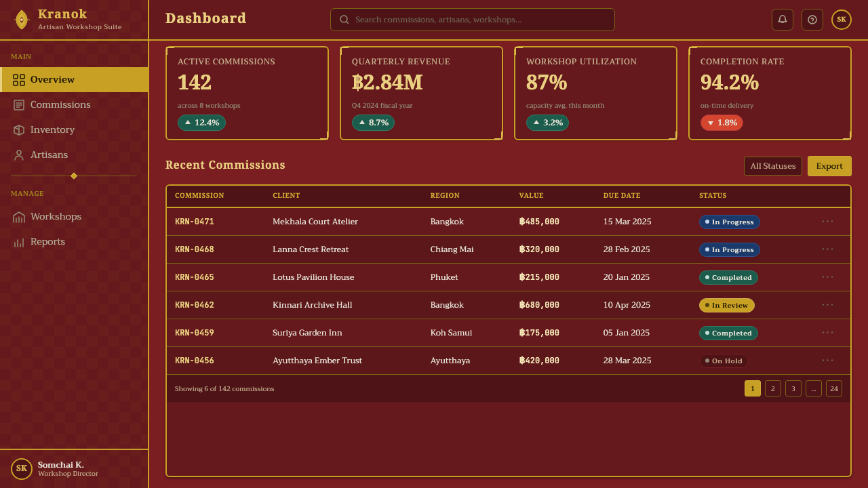Click the Commissions list icon
Screen dimensions: 868x488
(x=19, y=105)
